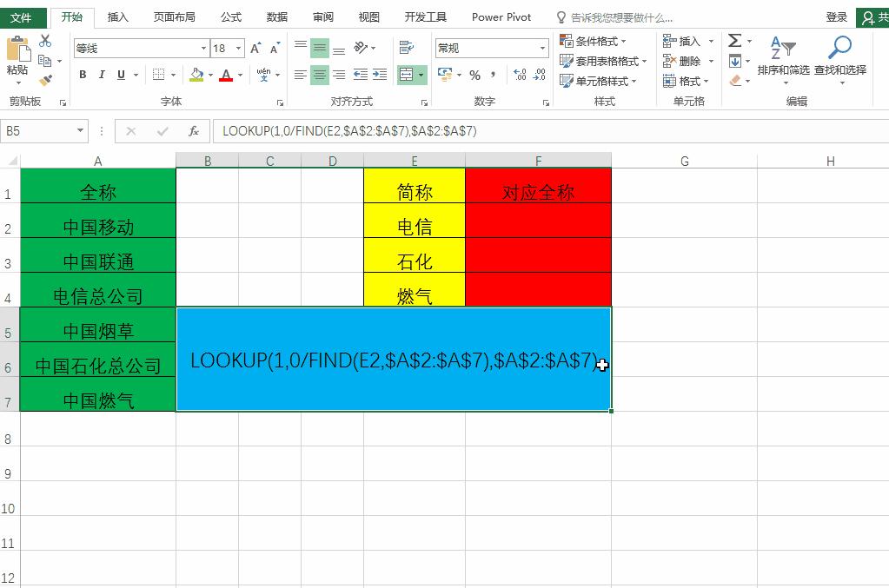Open the 文件 tab

pyautogui.click(x=21, y=17)
